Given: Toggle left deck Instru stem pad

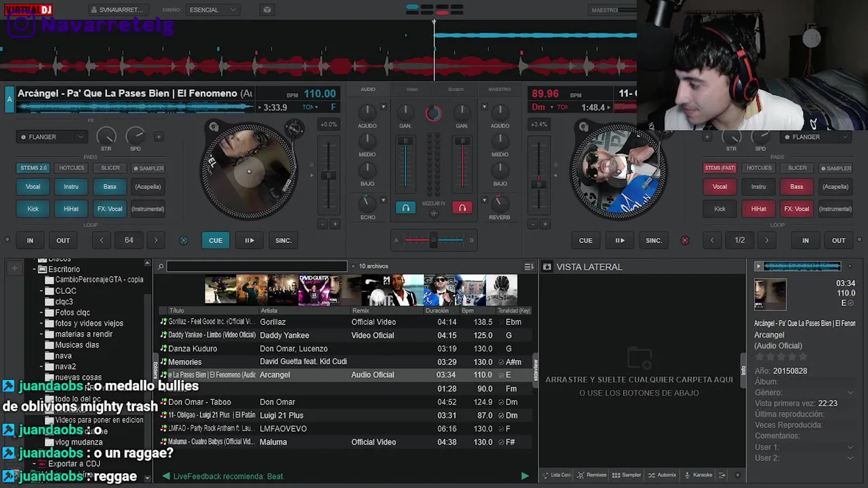Looking at the screenshot, I should pos(71,186).
